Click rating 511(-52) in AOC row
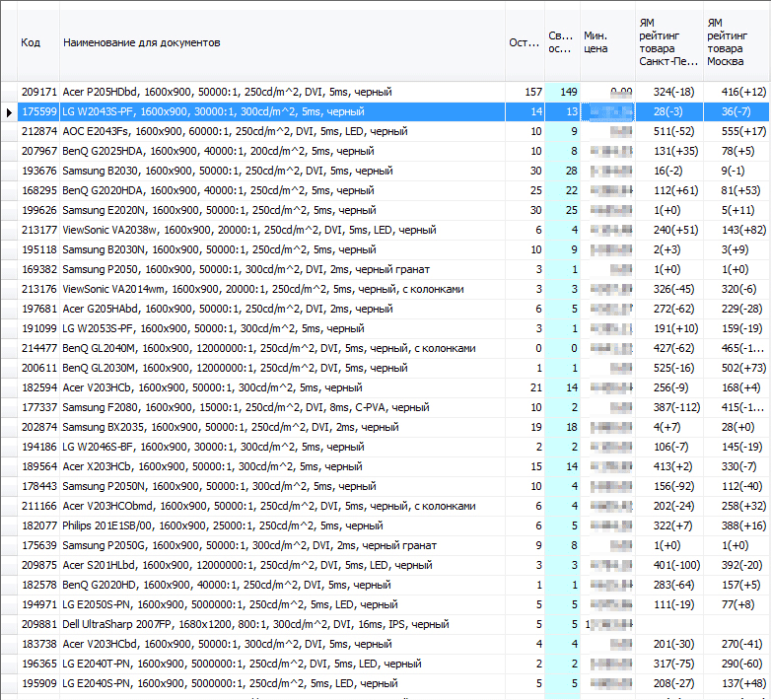This screenshot has width=771, height=700. (669, 131)
